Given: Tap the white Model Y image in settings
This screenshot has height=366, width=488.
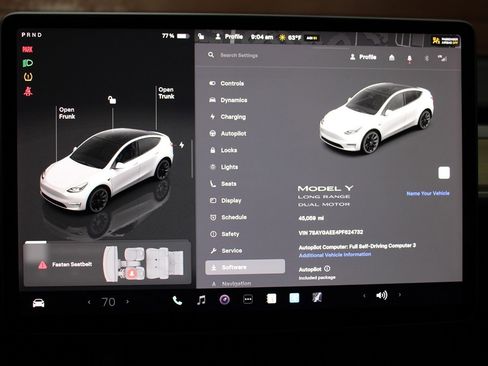Looking at the screenshot, I should coord(377,118).
